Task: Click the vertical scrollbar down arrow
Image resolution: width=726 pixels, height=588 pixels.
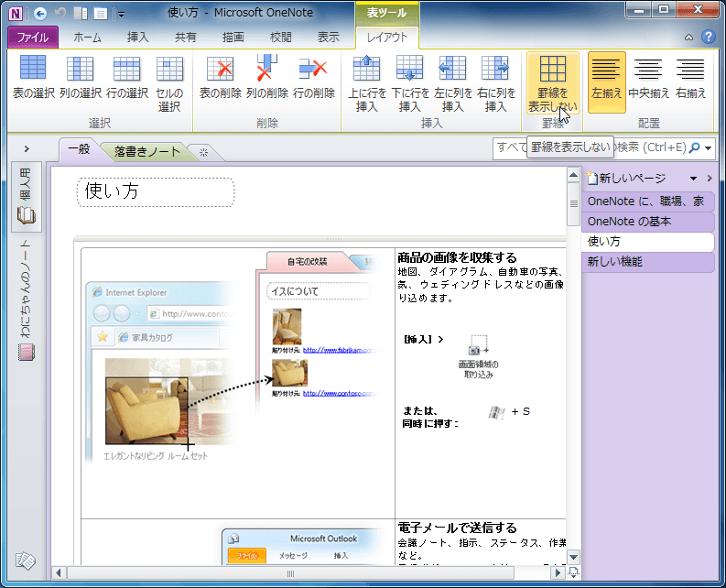Action: tap(574, 557)
